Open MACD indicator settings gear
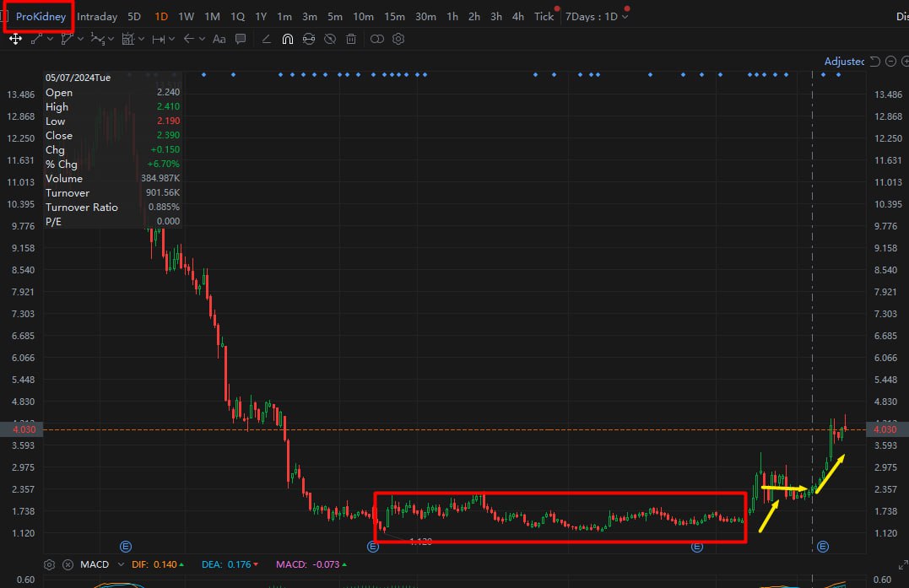 [50, 564]
